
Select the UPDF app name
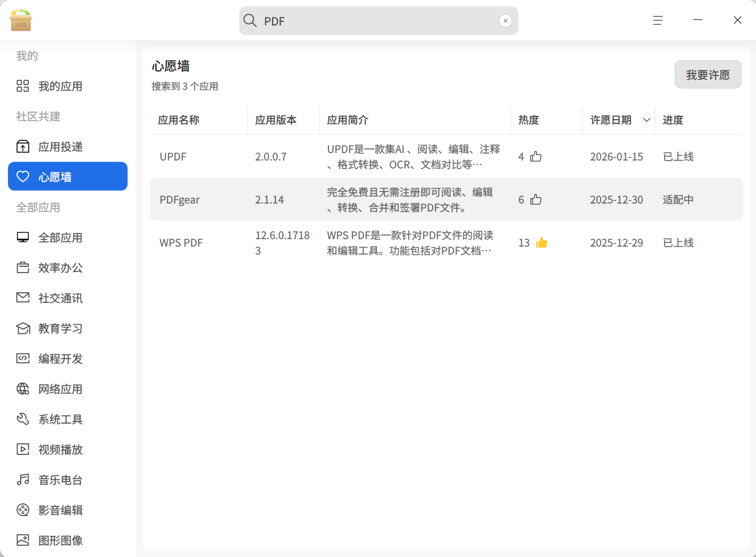click(x=173, y=157)
